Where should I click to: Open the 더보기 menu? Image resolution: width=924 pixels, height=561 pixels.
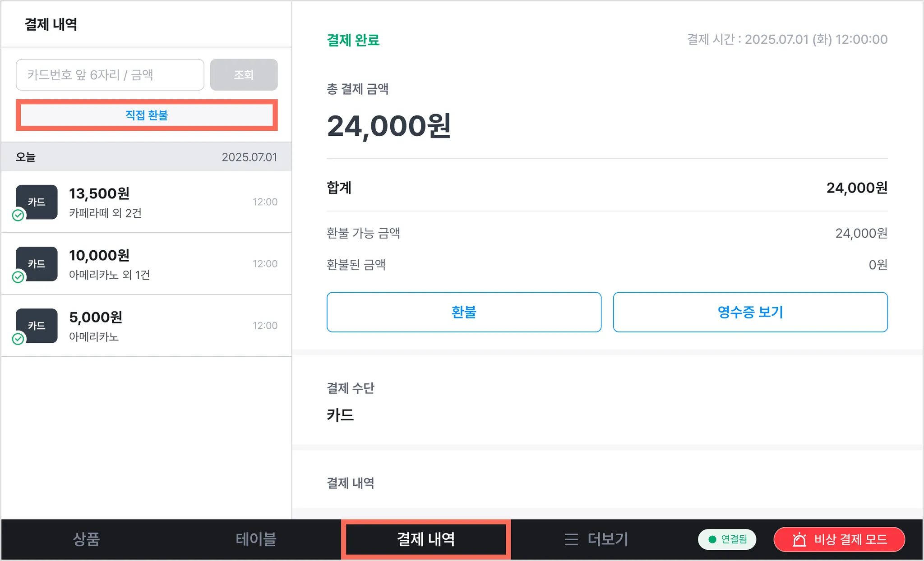pyautogui.click(x=596, y=539)
